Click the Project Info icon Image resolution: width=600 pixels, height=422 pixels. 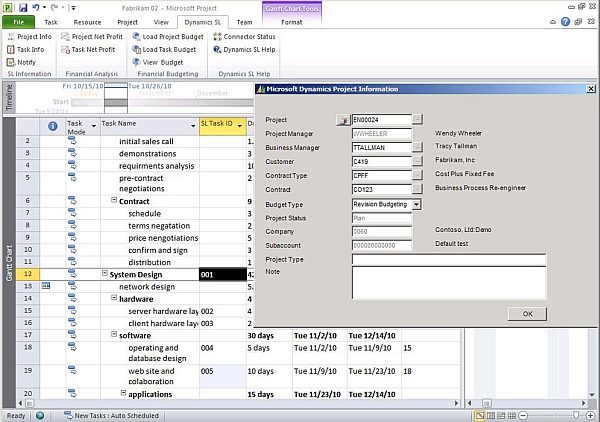pos(10,36)
